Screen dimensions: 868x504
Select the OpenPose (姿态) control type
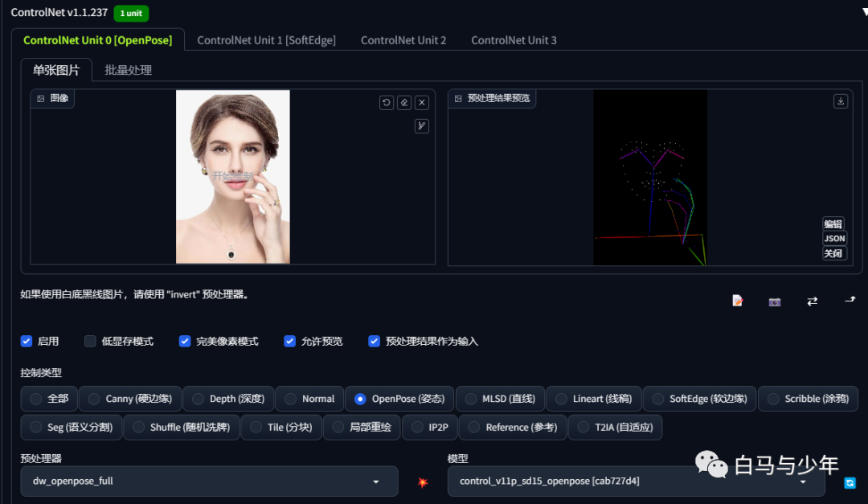click(x=399, y=399)
